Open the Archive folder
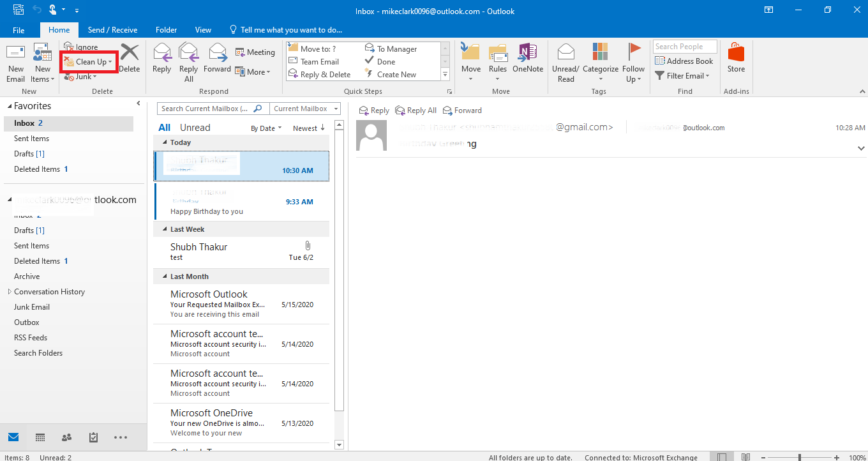This screenshot has height=461, width=868. click(x=27, y=276)
